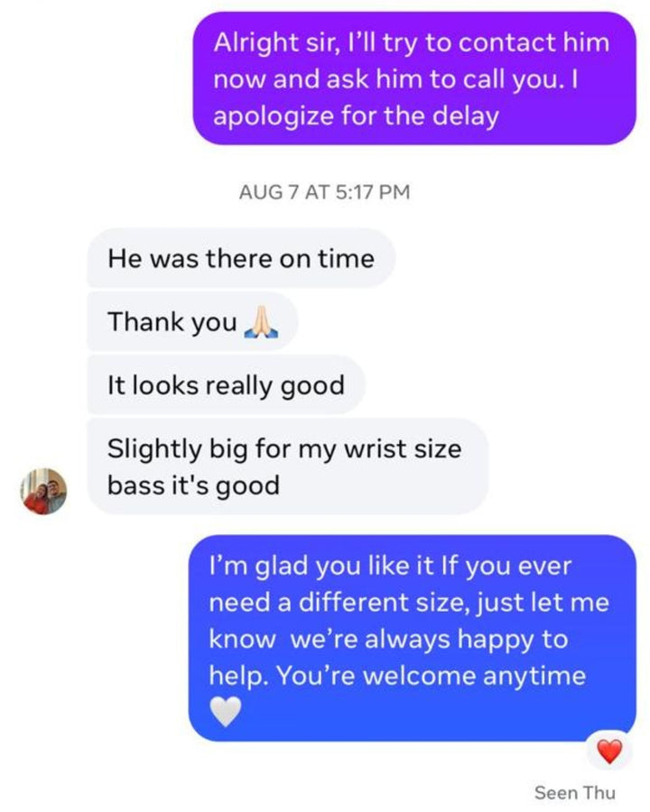The height and width of the screenshot is (812, 650).
Task: Tap the white heart emoji in message
Action: tap(226, 711)
